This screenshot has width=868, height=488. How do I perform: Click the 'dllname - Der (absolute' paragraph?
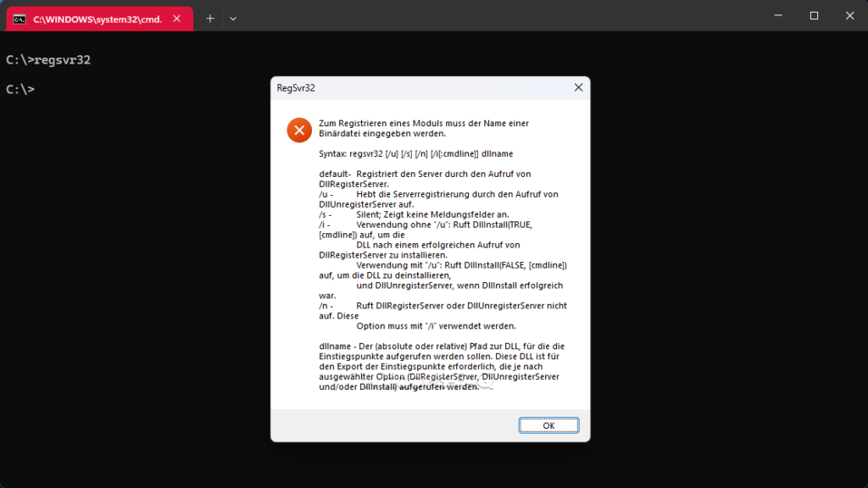click(x=442, y=366)
